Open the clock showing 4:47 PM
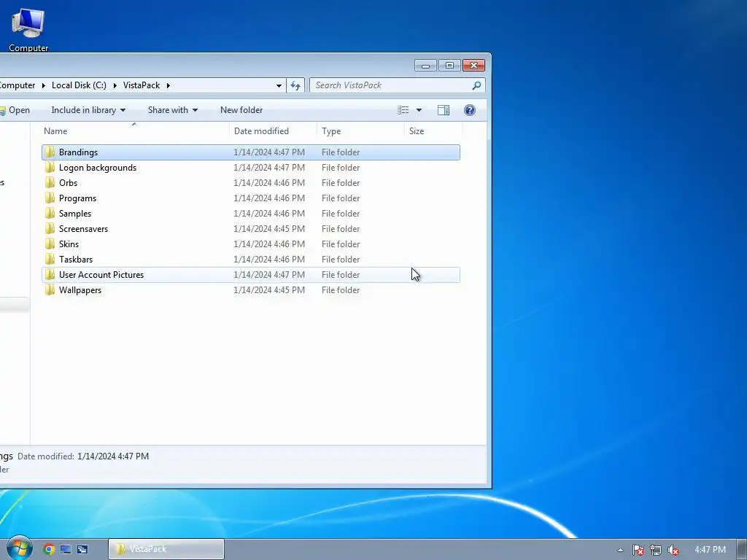 click(x=710, y=550)
